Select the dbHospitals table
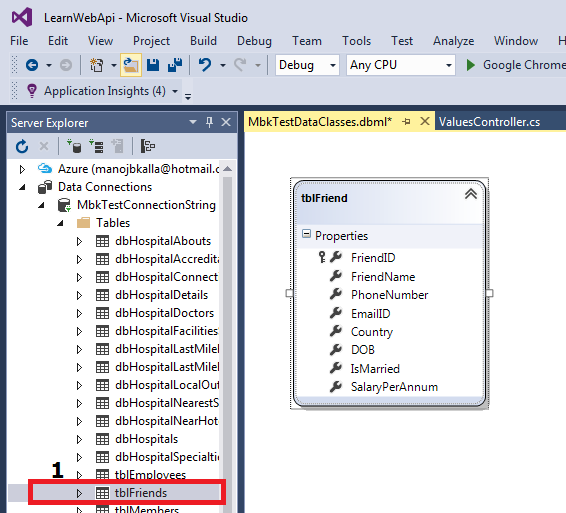Screen dimensions: 566x513 coord(147,439)
